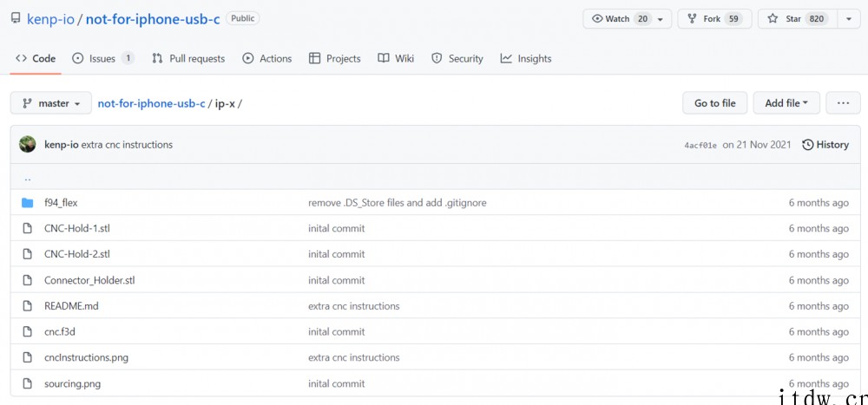Switch to the Issues tab
Screen dimensions: 868x405
tap(103, 59)
